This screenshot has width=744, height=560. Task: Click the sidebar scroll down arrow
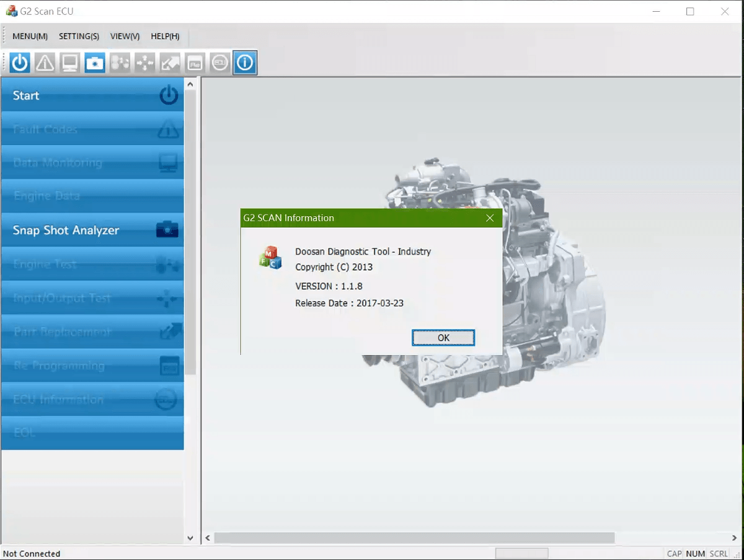[190, 538]
